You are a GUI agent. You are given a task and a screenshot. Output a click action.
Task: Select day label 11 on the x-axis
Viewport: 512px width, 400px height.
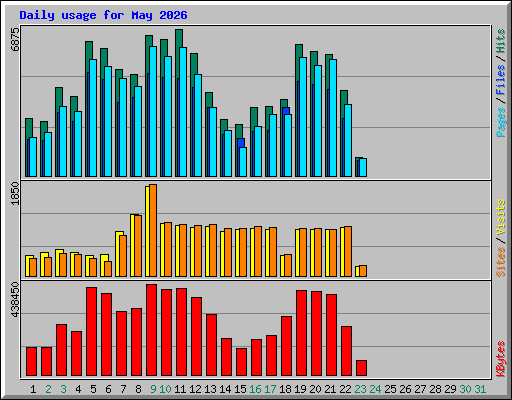tap(180, 389)
